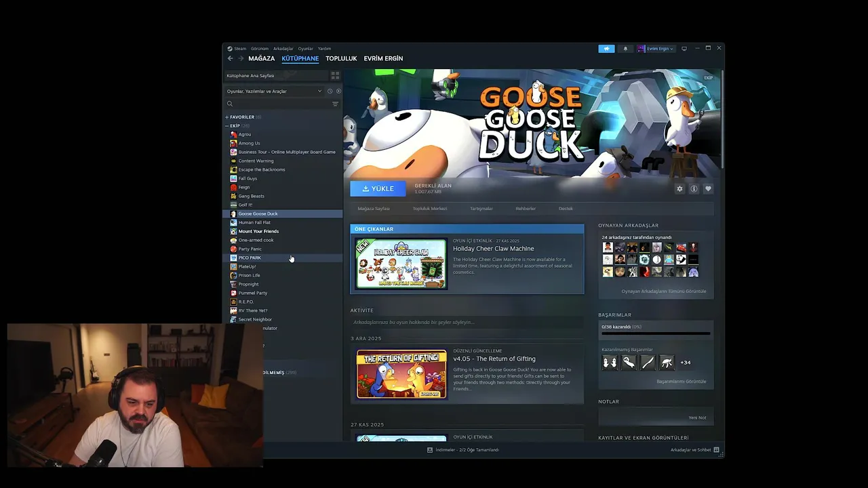This screenshot has width=868, height=488.
Task: Open advanced library filter options icon
Action: click(x=335, y=104)
